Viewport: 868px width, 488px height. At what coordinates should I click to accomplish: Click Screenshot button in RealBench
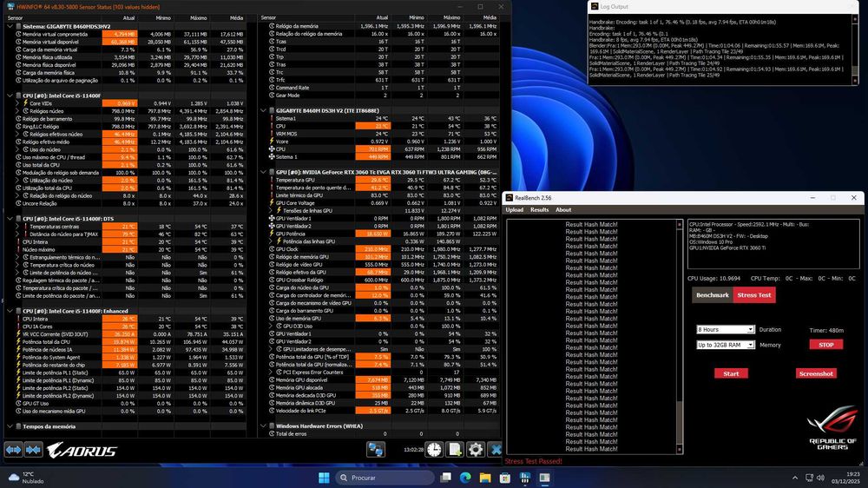pyautogui.click(x=816, y=373)
